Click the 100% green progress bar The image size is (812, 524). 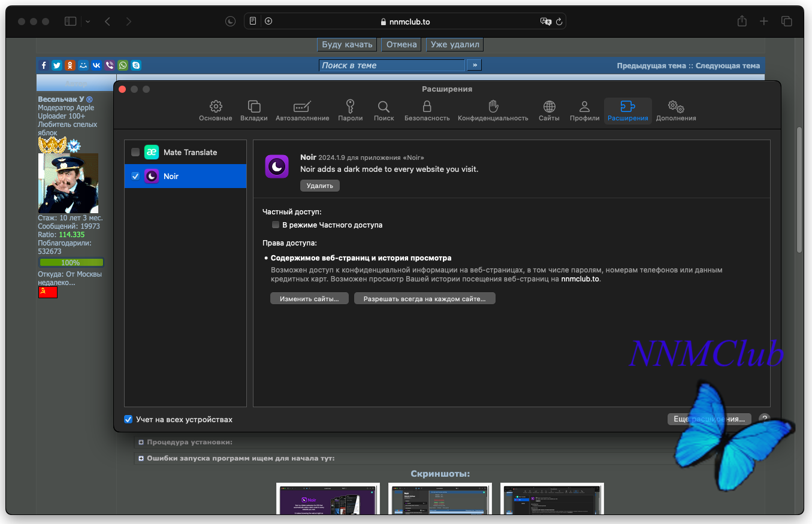coord(71,262)
